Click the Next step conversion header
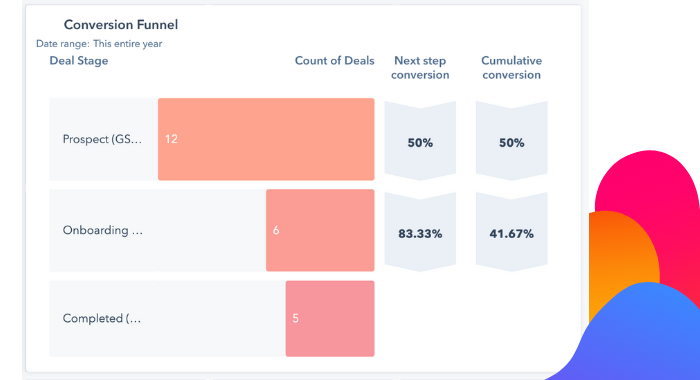 coord(420,67)
